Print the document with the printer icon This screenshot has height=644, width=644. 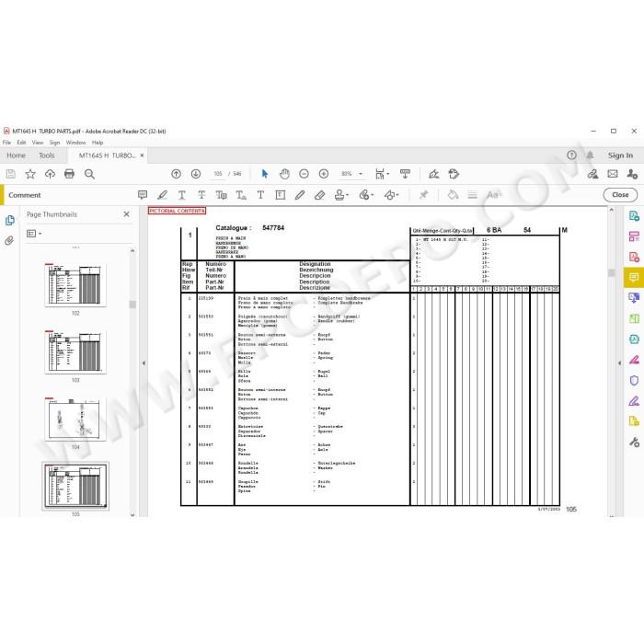69,174
